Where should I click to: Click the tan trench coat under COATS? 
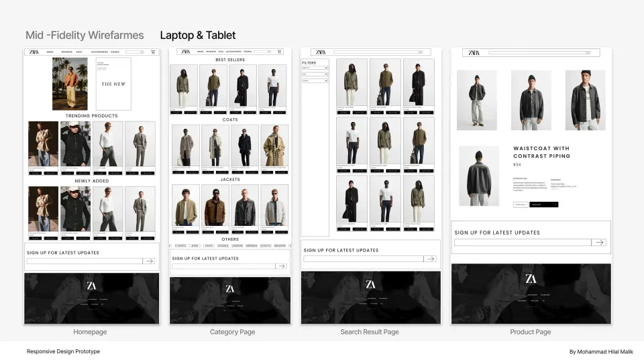click(274, 145)
